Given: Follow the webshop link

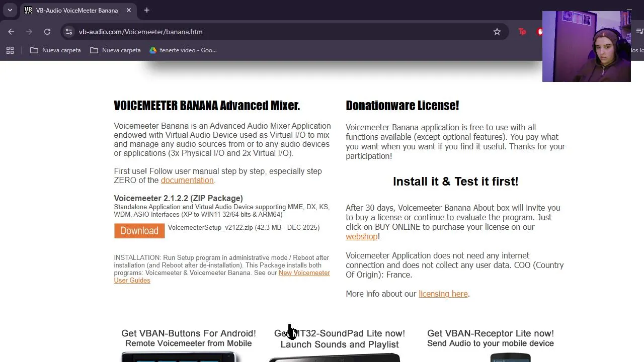Looking at the screenshot, I should coord(362,236).
